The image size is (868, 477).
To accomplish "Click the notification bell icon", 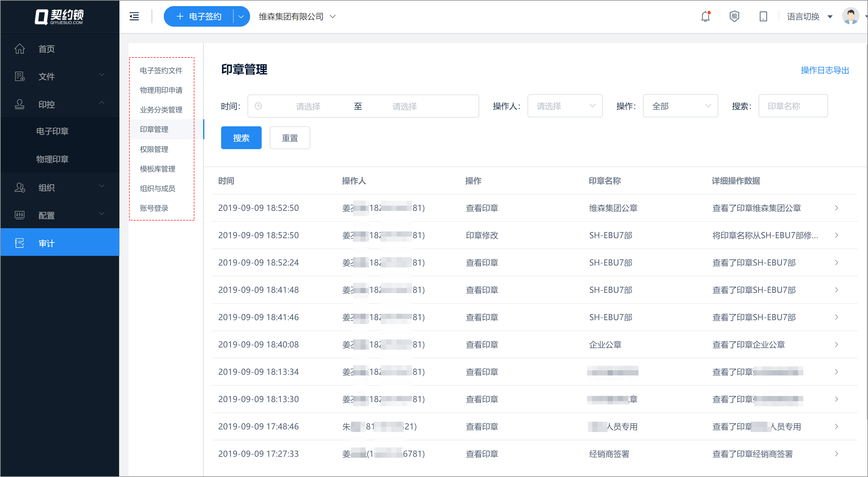I will coord(705,16).
